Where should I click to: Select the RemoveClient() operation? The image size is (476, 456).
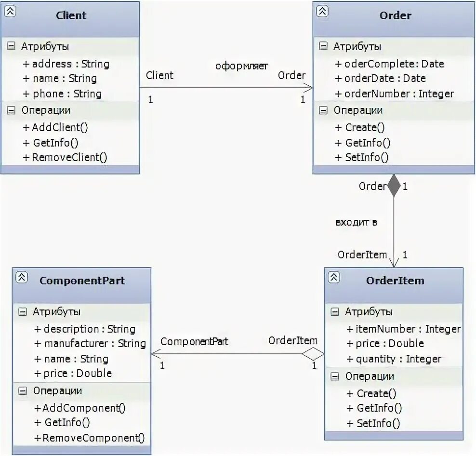[x=69, y=157]
